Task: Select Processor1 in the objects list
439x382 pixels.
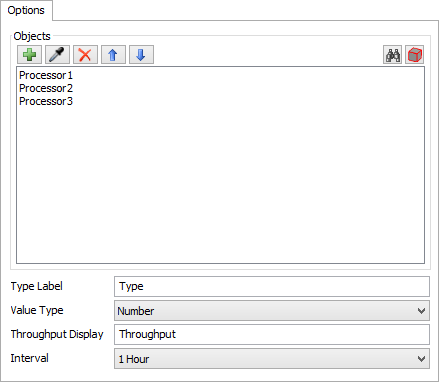Action: (46, 75)
